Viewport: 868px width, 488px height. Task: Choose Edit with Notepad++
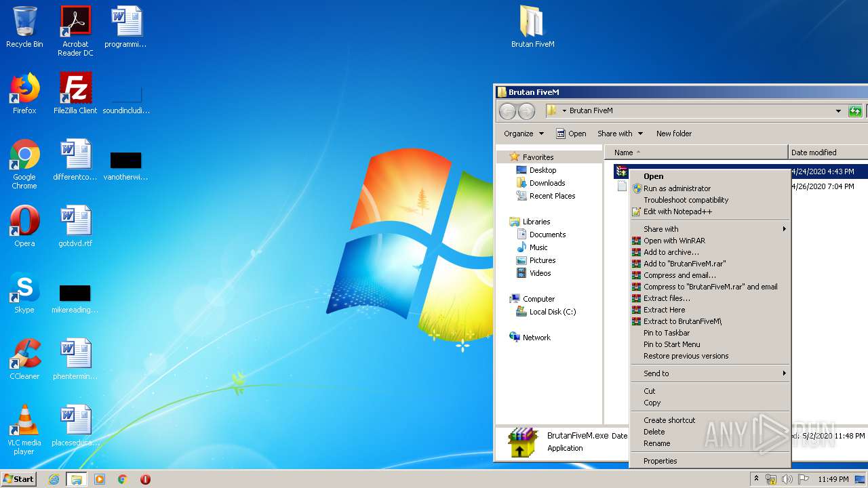click(710, 211)
